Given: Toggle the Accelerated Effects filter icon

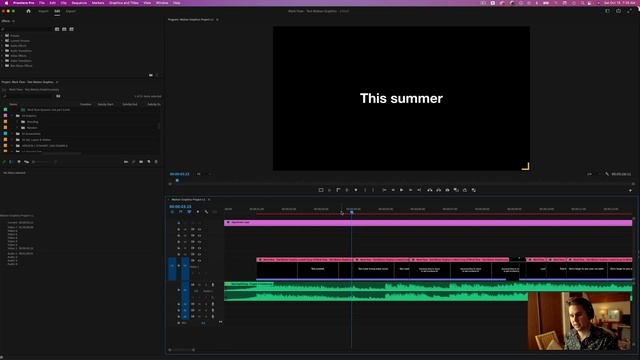Looking at the screenshot, I should [x=57, y=29].
